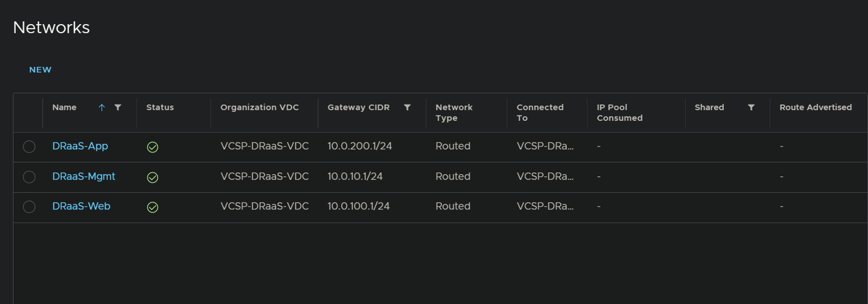Click the Connected To column header
868x304 pixels.
540,113
